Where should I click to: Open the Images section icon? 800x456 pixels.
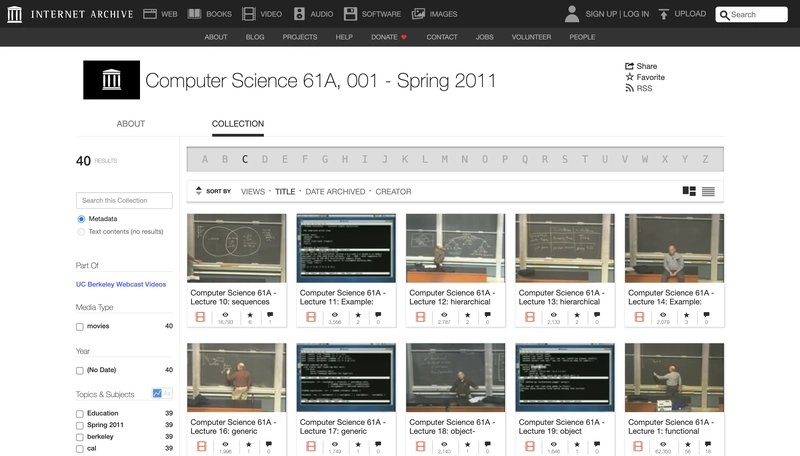418,14
